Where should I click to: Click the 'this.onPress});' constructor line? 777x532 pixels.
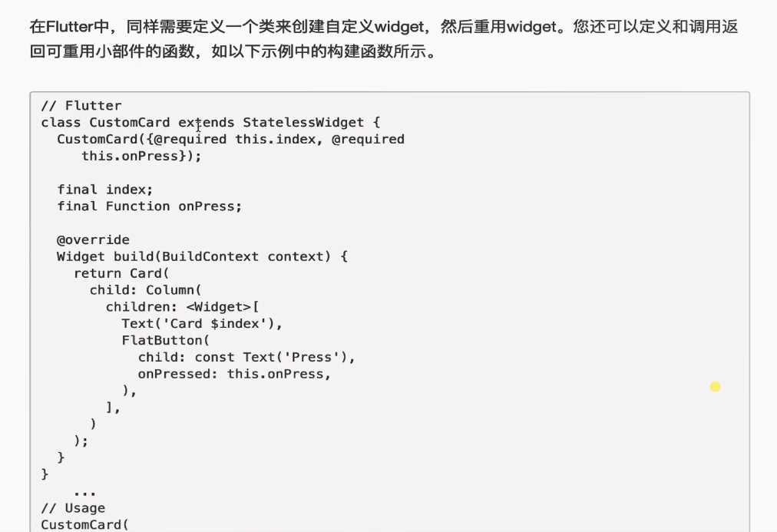[141, 156]
